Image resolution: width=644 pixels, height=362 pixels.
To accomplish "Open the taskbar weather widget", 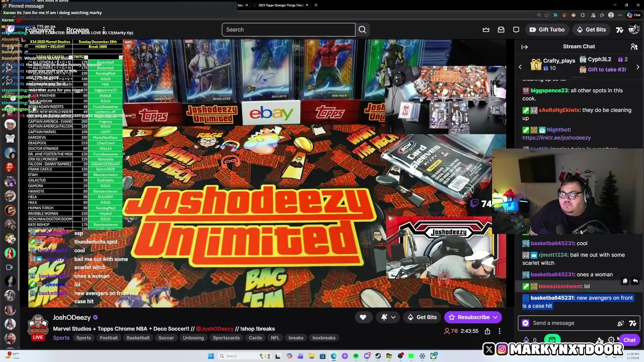I will point(12,356).
